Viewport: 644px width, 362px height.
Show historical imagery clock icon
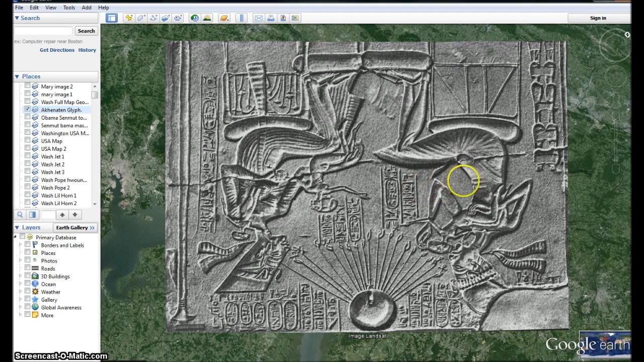tap(195, 18)
